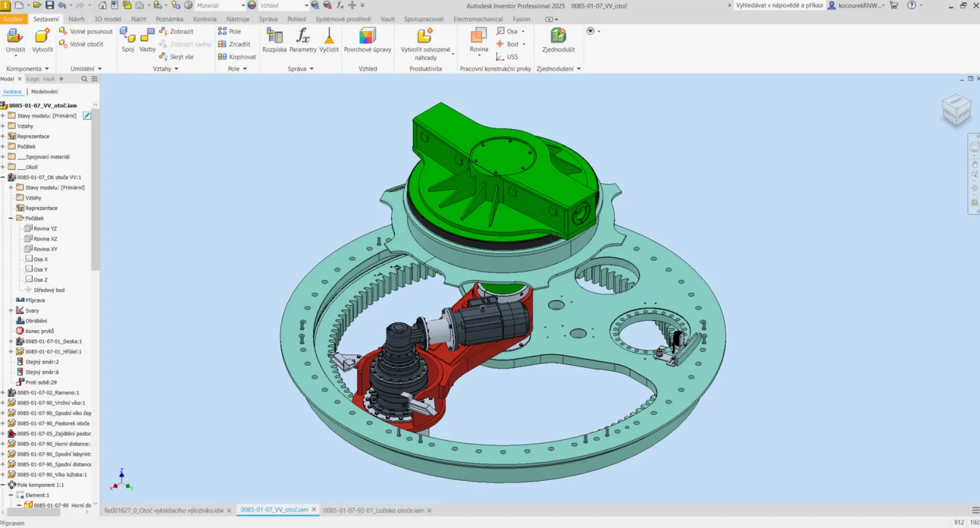Switch to the 3D model ribbon tab
980x528 pixels.
[108, 19]
